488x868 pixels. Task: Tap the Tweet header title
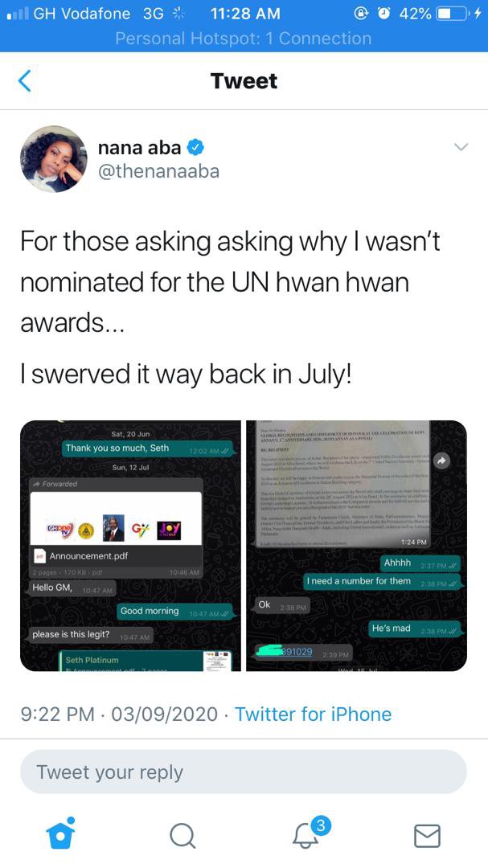tap(244, 81)
